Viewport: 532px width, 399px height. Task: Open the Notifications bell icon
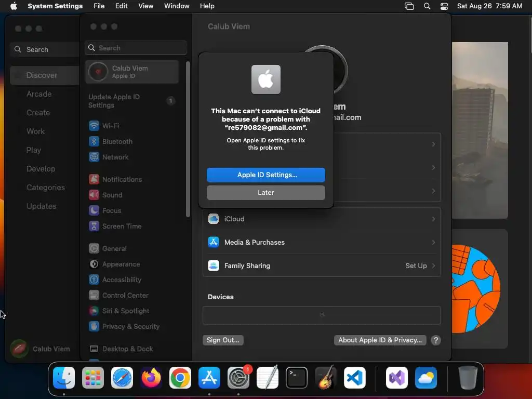94,179
